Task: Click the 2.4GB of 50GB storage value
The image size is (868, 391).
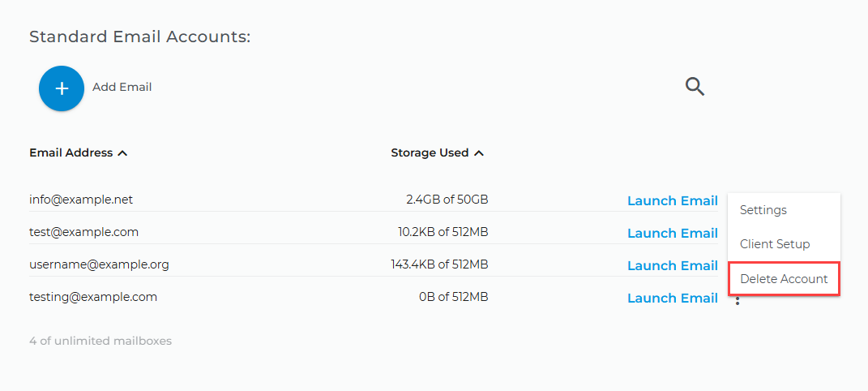Action: click(x=447, y=200)
